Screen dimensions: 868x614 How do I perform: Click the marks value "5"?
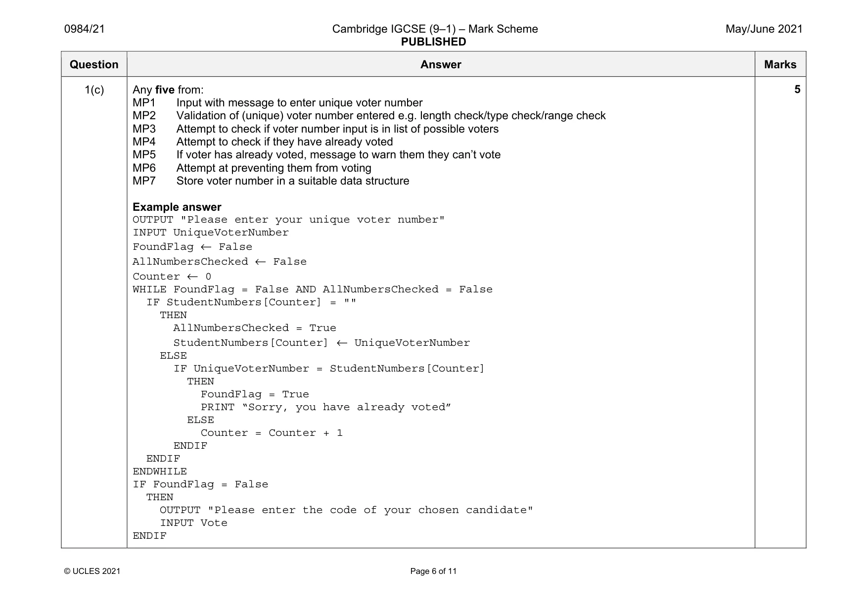(x=797, y=90)
